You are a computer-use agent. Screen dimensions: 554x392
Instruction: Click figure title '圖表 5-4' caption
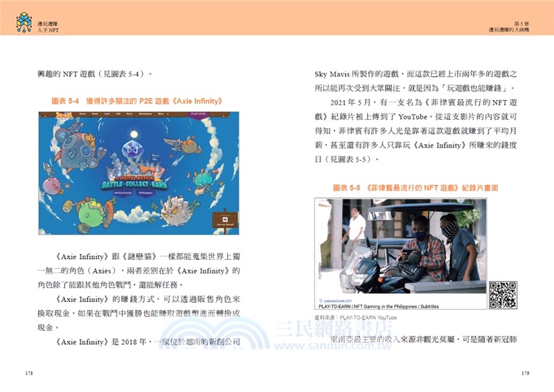(136, 101)
